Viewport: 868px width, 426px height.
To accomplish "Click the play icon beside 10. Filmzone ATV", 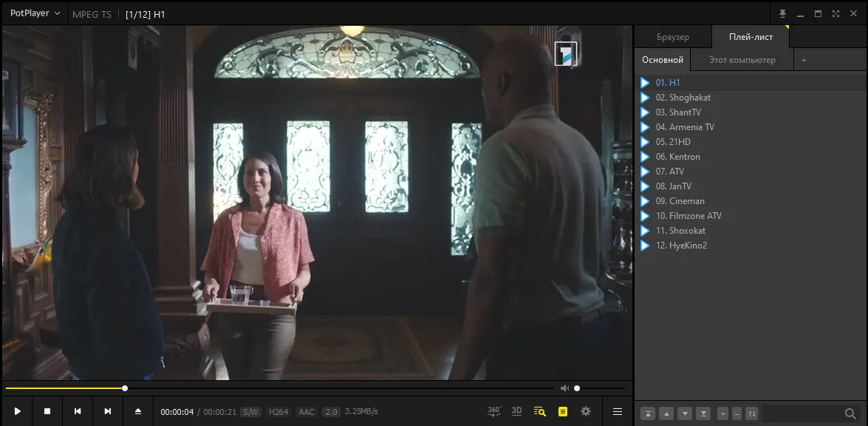I will pos(645,216).
